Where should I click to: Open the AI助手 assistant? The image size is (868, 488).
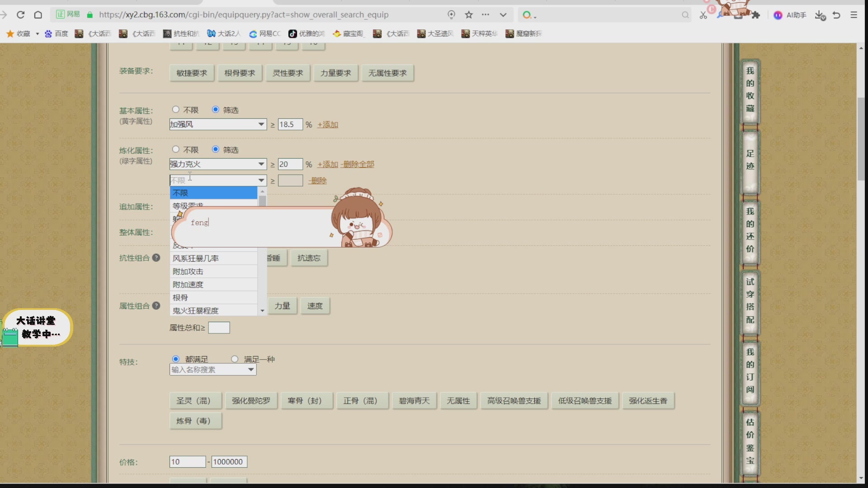pos(790,15)
